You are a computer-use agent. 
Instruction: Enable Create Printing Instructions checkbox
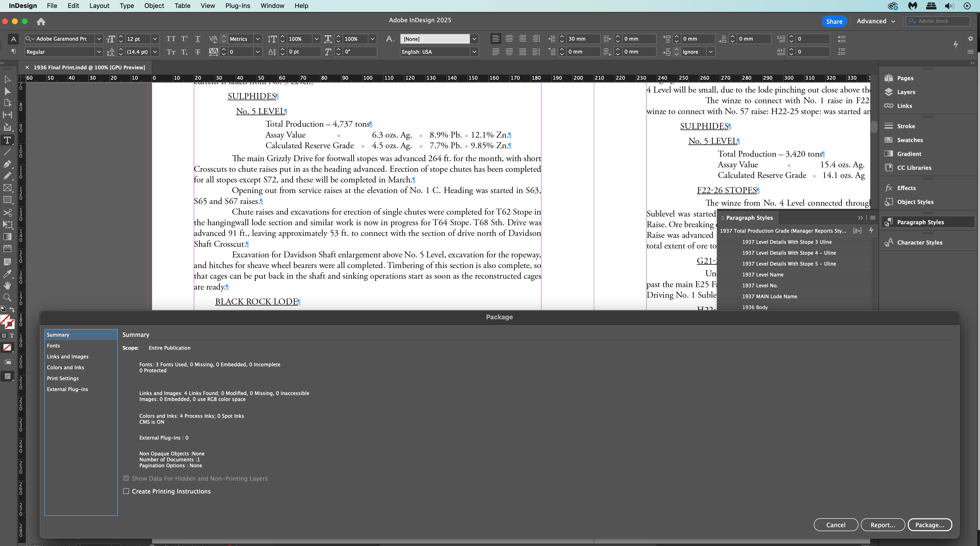pos(126,491)
